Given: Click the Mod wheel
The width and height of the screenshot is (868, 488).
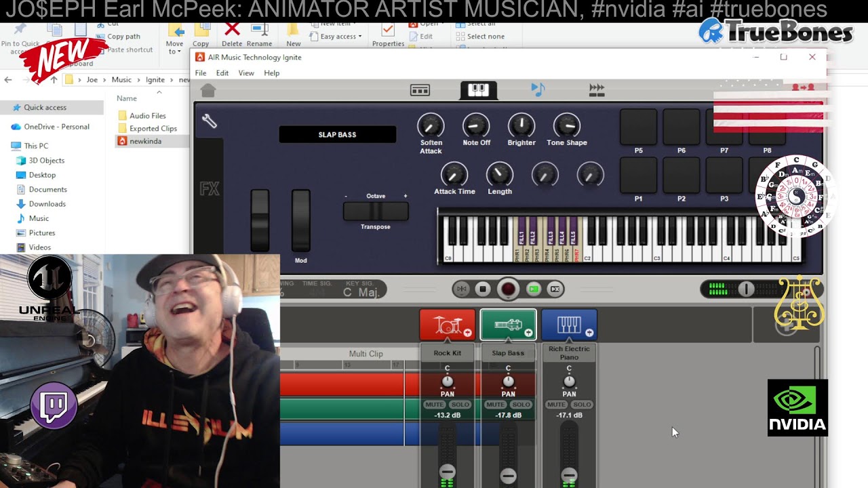Looking at the screenshot, I should pos(300,221).
